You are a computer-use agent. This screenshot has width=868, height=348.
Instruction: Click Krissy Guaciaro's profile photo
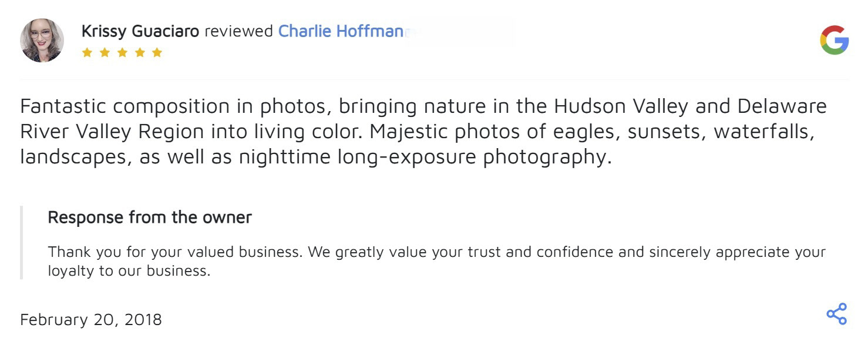(42, 40)
